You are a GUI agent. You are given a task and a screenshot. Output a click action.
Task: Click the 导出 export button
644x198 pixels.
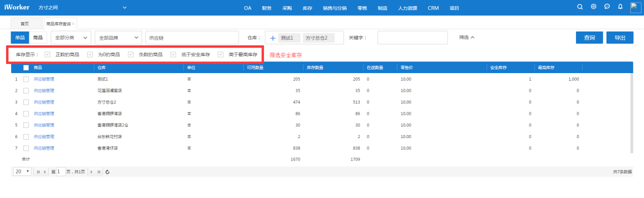620,38
